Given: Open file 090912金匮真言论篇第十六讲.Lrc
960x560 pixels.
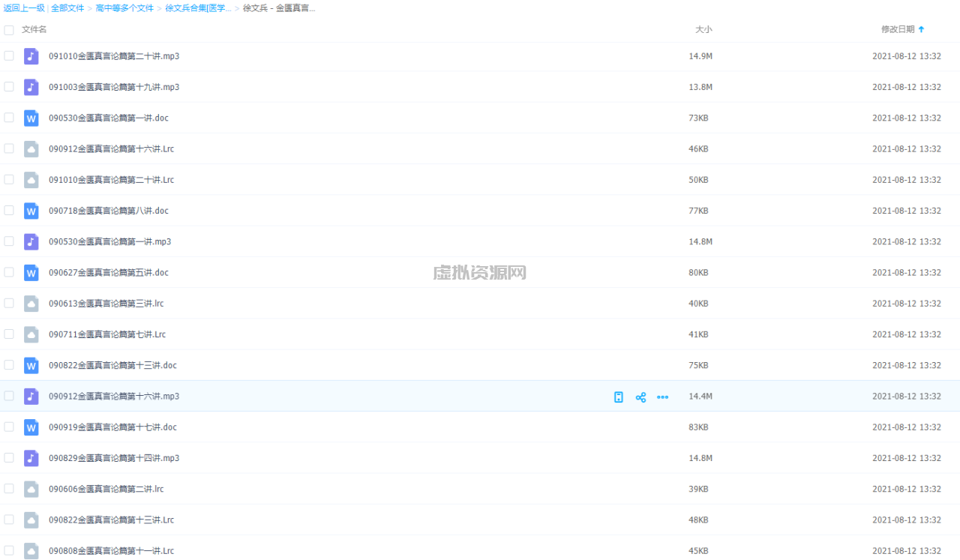Looking at the screenshot, I should tap(112, 148).
